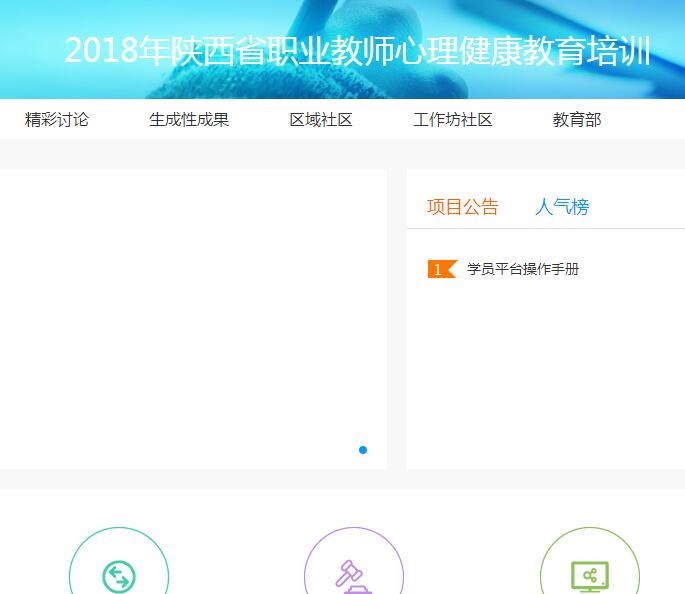Open the 教育部 menu item
The width and height of the screenshot is (685, 594).
point(577,120)
